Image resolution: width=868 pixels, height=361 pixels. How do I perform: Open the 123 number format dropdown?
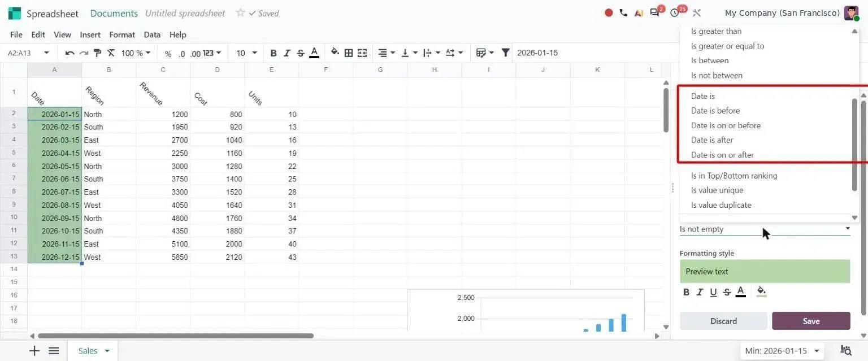tap(211, 53)
